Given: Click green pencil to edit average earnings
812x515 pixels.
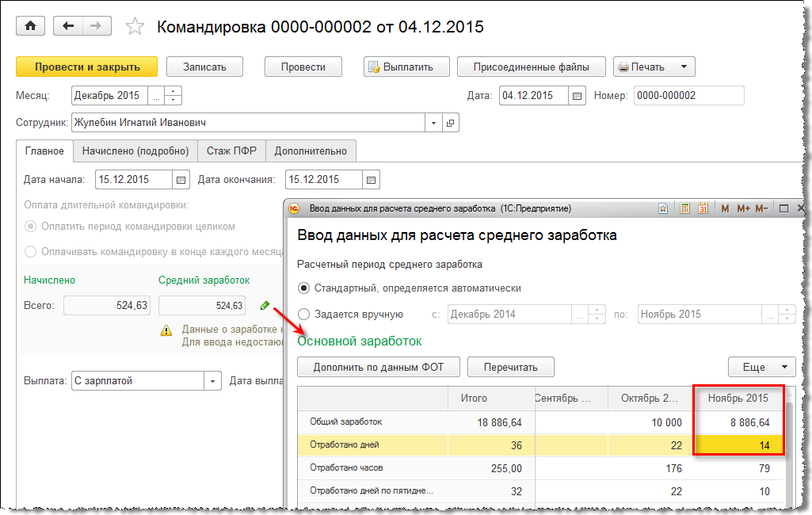Looking at the screenshot, I should coord(265,305).
